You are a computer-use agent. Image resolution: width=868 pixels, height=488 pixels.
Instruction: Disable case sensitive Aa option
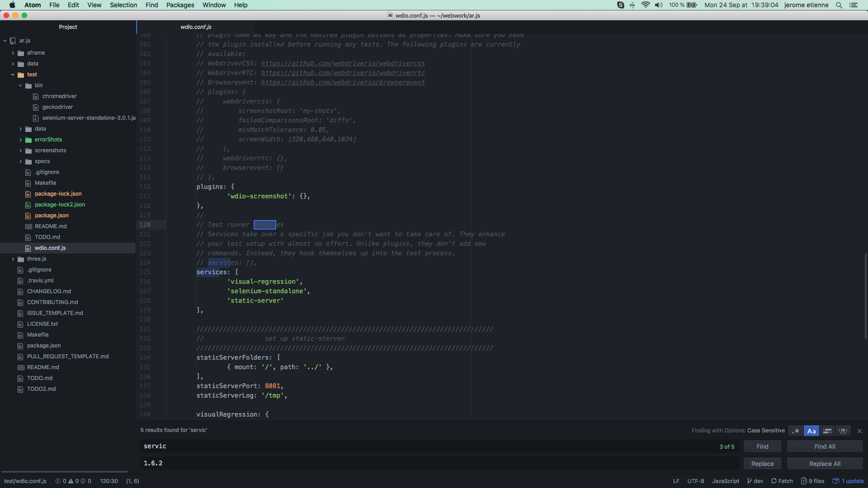(811, 431)
